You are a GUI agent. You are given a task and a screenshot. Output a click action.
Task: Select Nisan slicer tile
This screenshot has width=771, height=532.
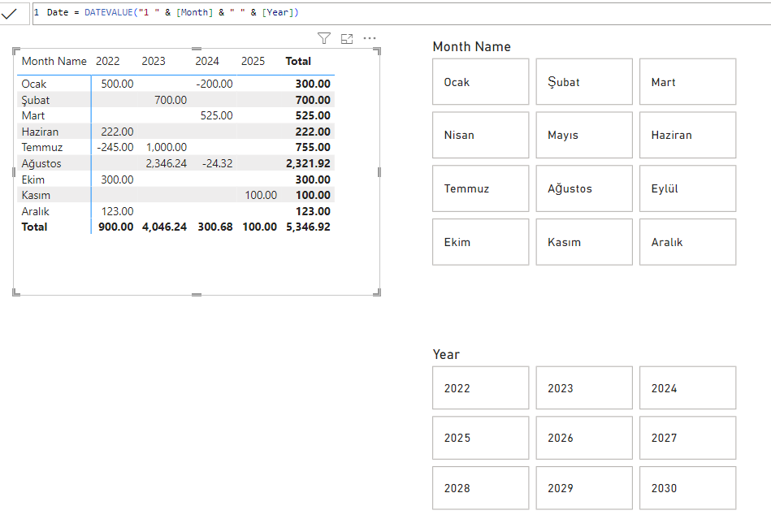click(480, 135)
